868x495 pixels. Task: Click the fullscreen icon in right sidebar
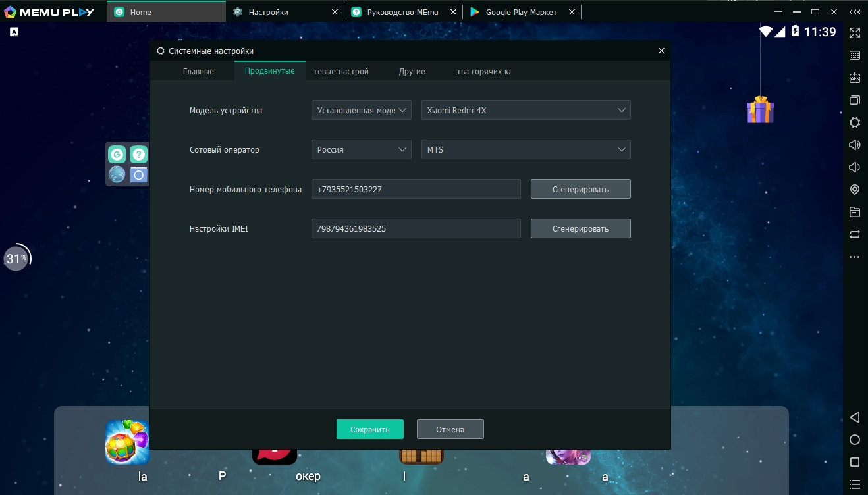tap(855, 33)
